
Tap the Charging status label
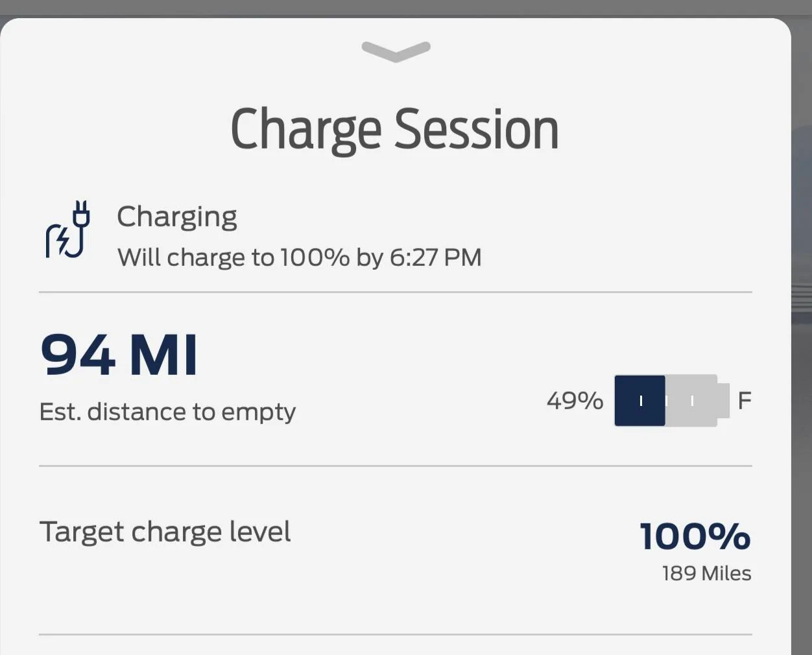pyautogui.click(x=177, y=217)
